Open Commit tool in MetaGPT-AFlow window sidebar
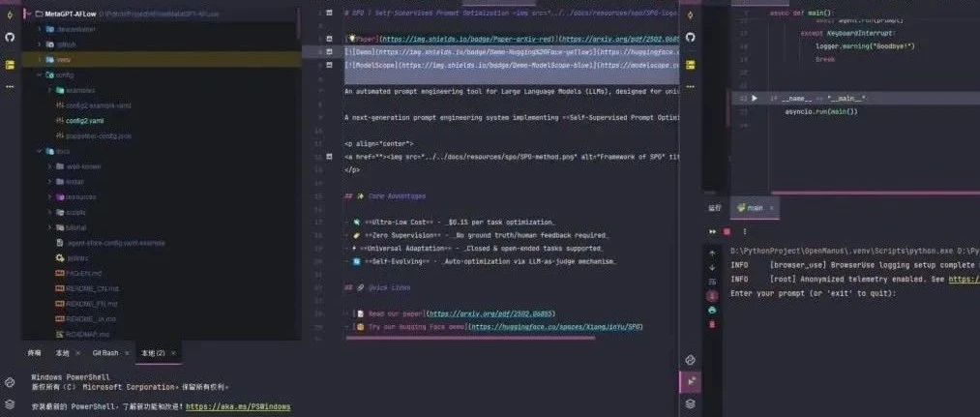Image resolution: width=980 pixels, height=417 pixels. pos(10,14)
